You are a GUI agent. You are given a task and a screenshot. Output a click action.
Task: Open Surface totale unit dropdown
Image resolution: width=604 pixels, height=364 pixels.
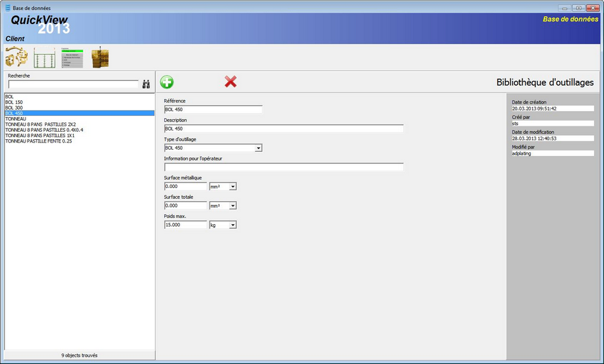coord(232,205)
